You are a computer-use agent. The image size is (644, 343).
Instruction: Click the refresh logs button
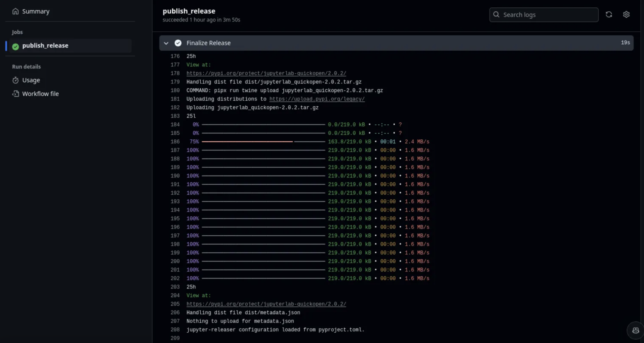[x=609, y=14]
